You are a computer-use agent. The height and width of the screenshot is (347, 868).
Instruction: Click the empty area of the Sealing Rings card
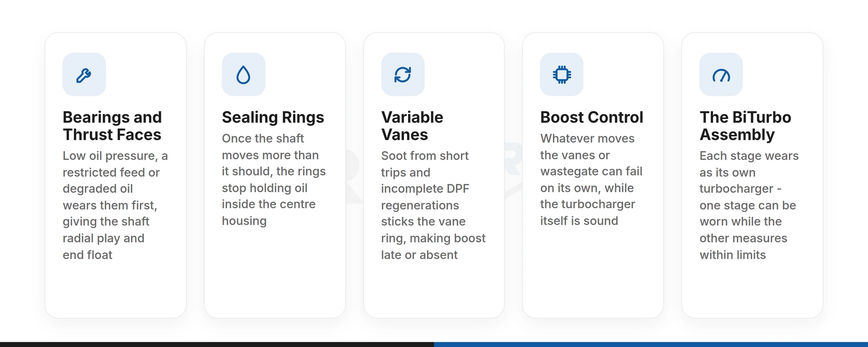tap(275, 273)
